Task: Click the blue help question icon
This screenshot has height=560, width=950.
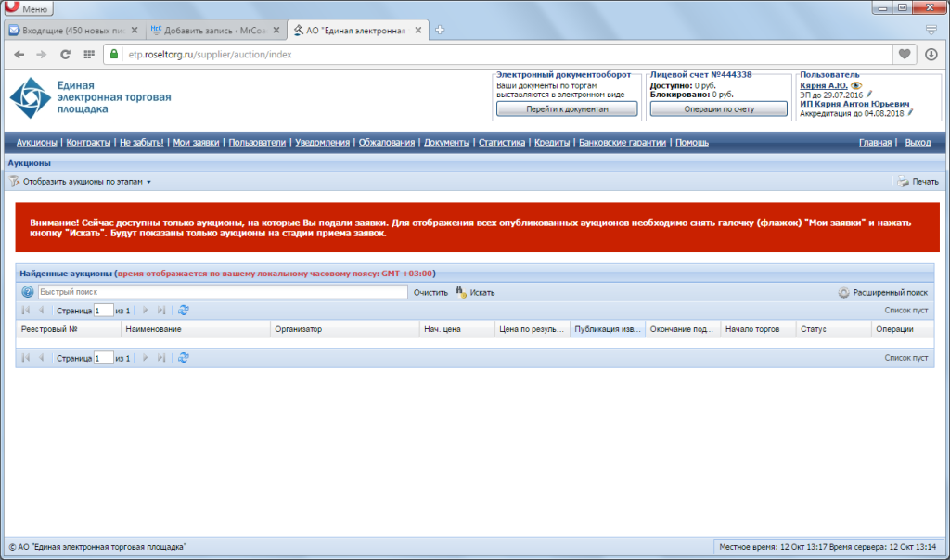Action: click(27, 292)
